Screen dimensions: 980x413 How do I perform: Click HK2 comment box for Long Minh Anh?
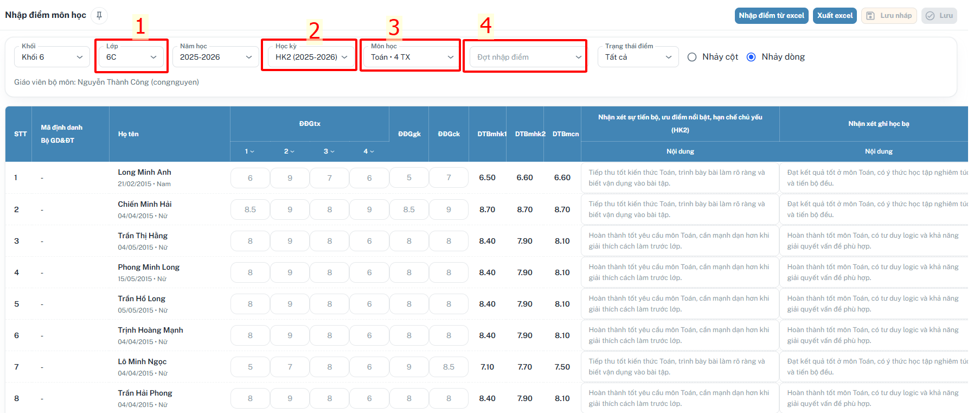680,178
